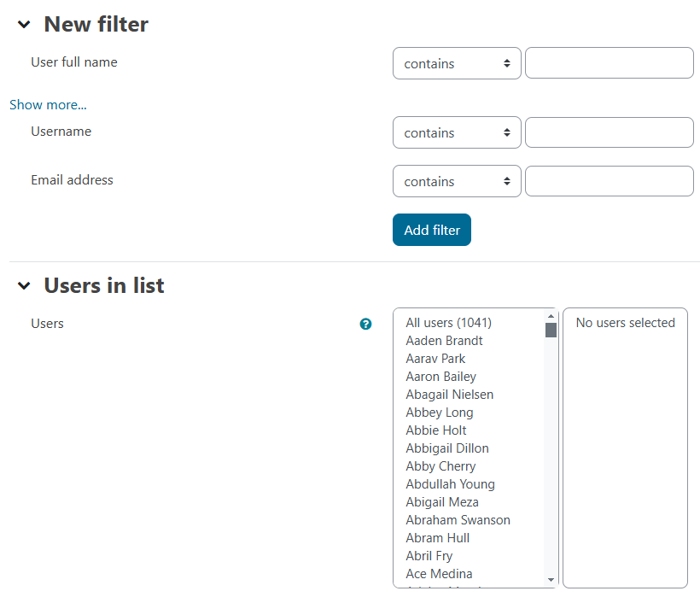Select Abbey Long in the user list
The height and width of the screenshot is (597, 700).
pos(440,413)
